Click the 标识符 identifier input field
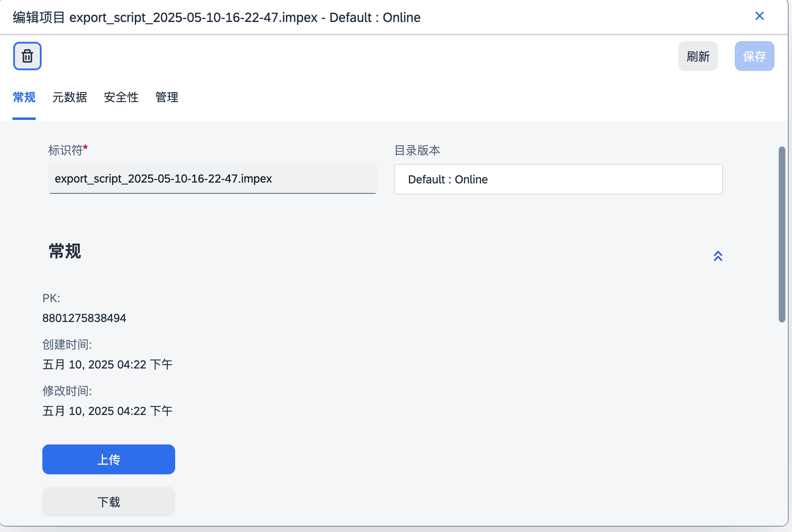The height and width of the screenshot is (532, 792). (x=213, y=179)
